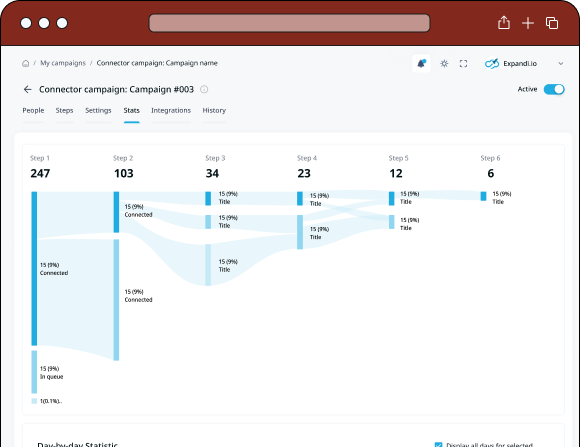The image size is (580, 447).
Task: Click the browser tab overview icon
Action: [x=552, y=23]
